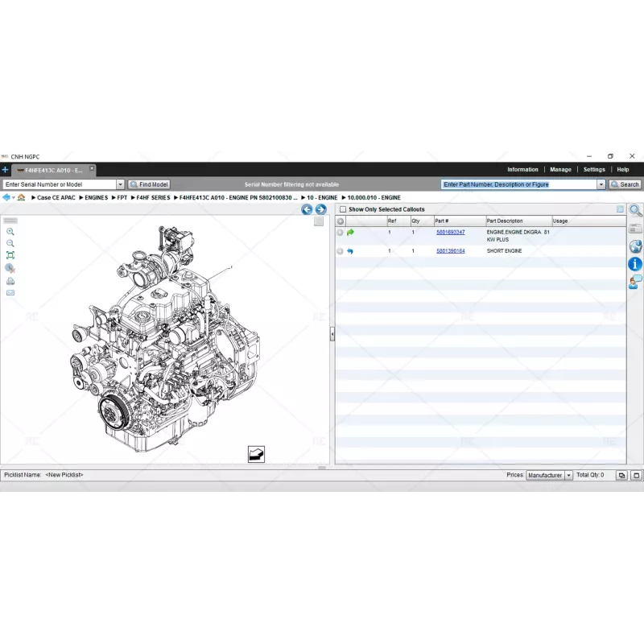Enable Show Only Selected Callouts checkbox
This screenshot has height=644, width=644.
pos(343,209)
